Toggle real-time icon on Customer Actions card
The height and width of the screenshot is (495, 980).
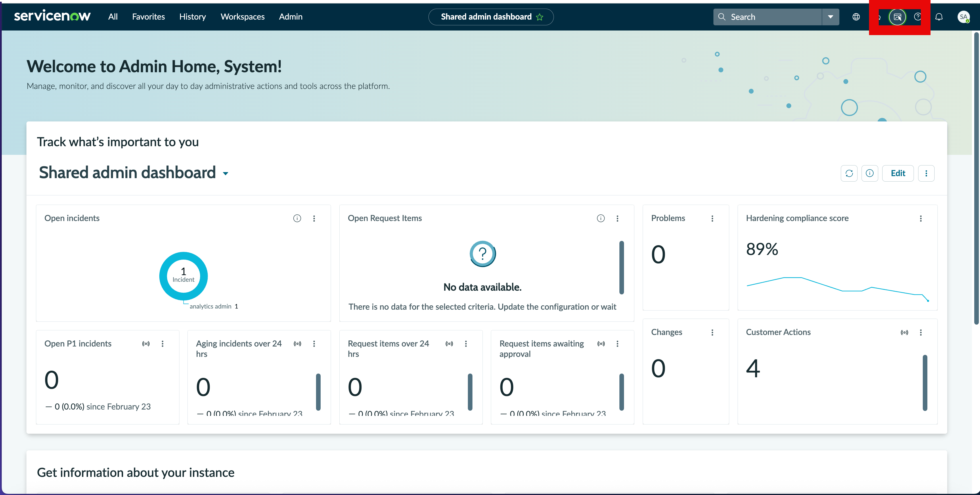pyautogui.click(x=904, y=332)
